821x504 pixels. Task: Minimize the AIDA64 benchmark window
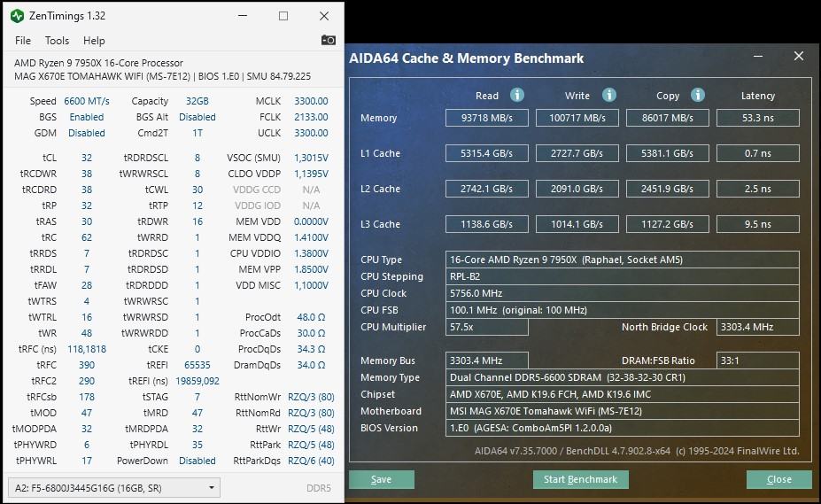[758, 56]
